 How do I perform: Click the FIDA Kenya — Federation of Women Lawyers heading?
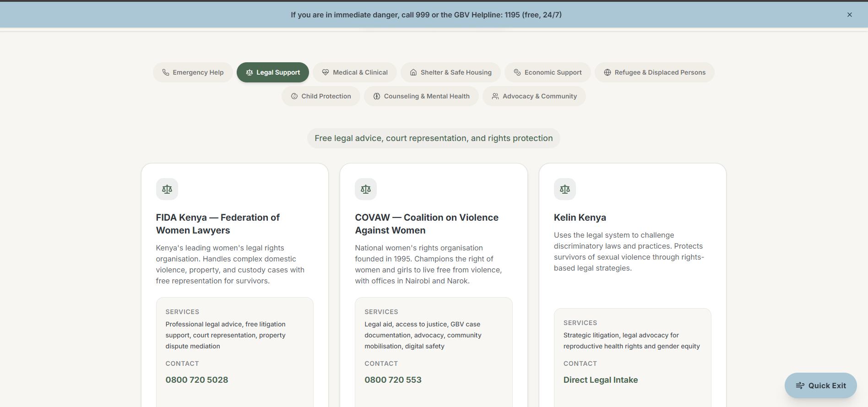click(218, 224)
